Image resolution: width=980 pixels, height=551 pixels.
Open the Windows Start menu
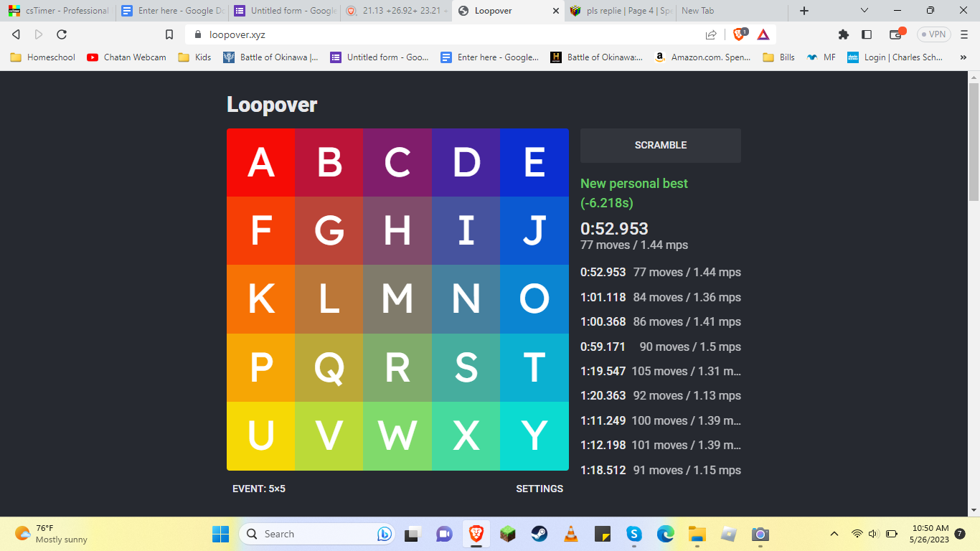click(x=220, y=534)
